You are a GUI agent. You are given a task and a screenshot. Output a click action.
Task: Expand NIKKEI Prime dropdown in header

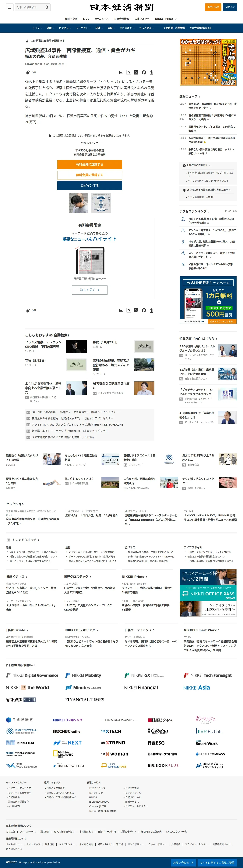166,19
